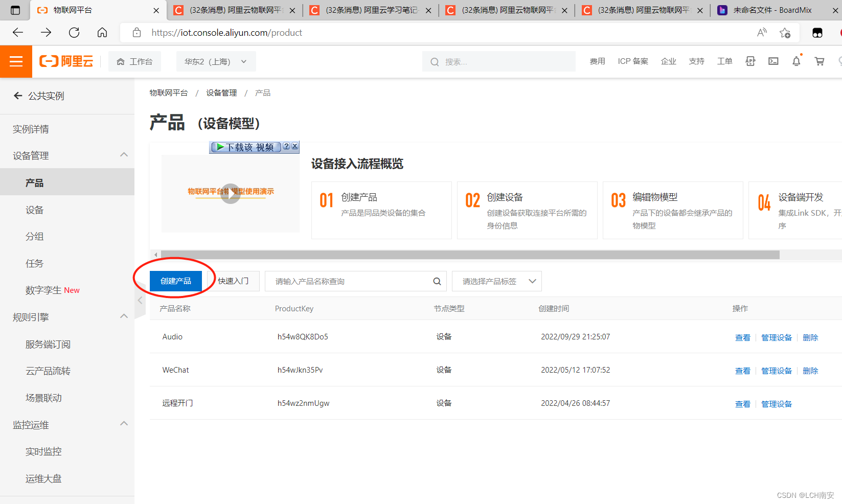Click 查看 for the Audio product
842x504 pixels.
click(x=742, y=337)
